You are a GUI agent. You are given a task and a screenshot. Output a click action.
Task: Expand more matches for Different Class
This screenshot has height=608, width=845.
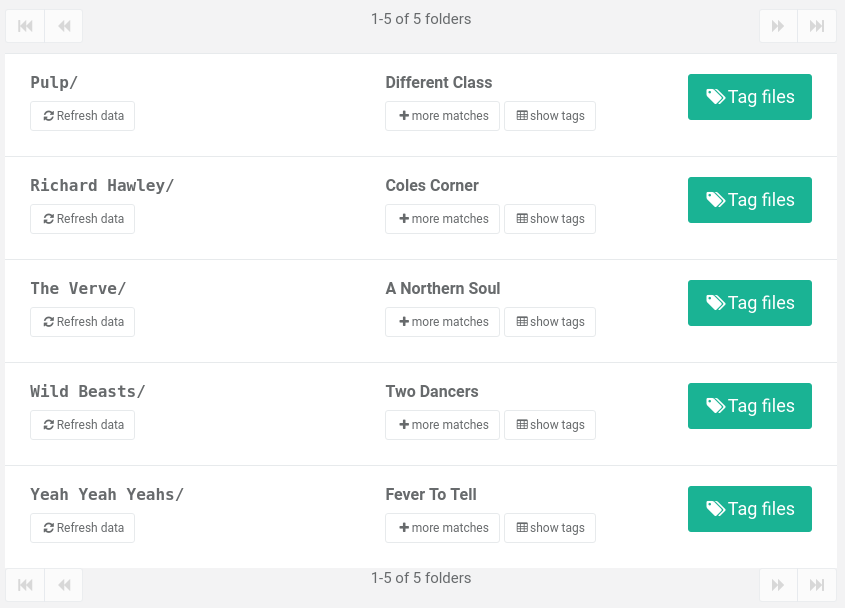pyautogui.click(x=442, y=116)
